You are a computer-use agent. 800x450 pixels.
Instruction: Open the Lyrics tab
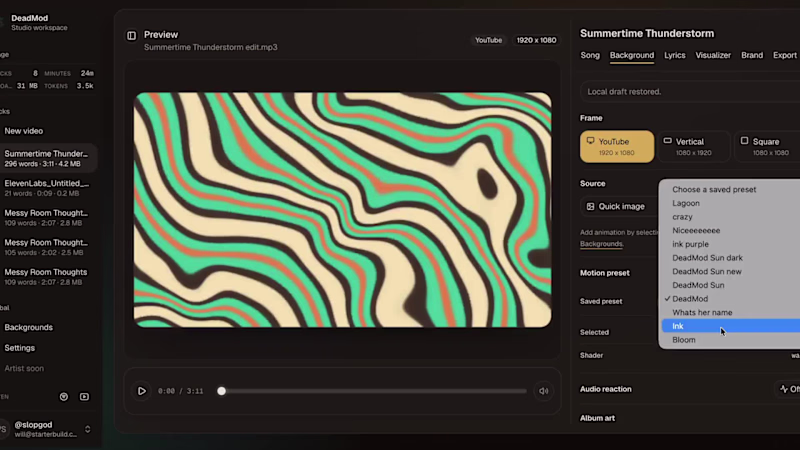click(x=674, y=55)
